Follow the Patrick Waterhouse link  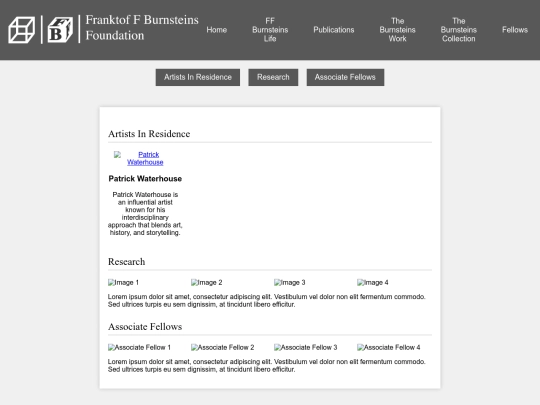coord(145,158)
